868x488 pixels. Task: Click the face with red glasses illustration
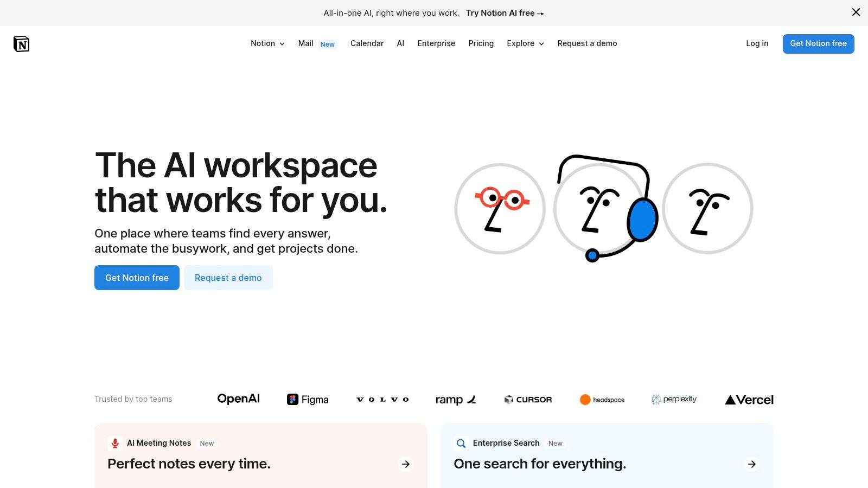[x=500, y=209]
